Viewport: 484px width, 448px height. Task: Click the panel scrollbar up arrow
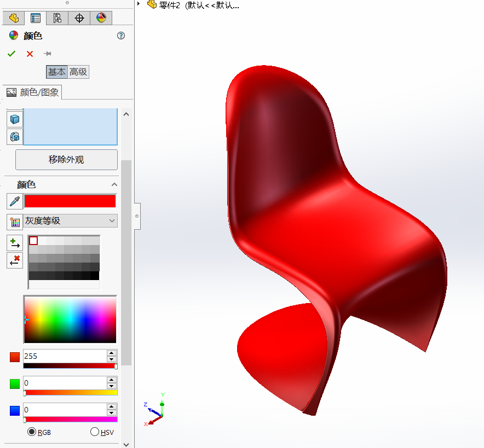(x=126, y=114)
